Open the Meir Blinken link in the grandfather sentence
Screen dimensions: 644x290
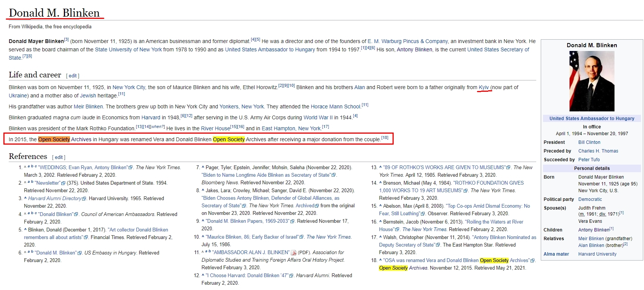[x=88, y=106]
